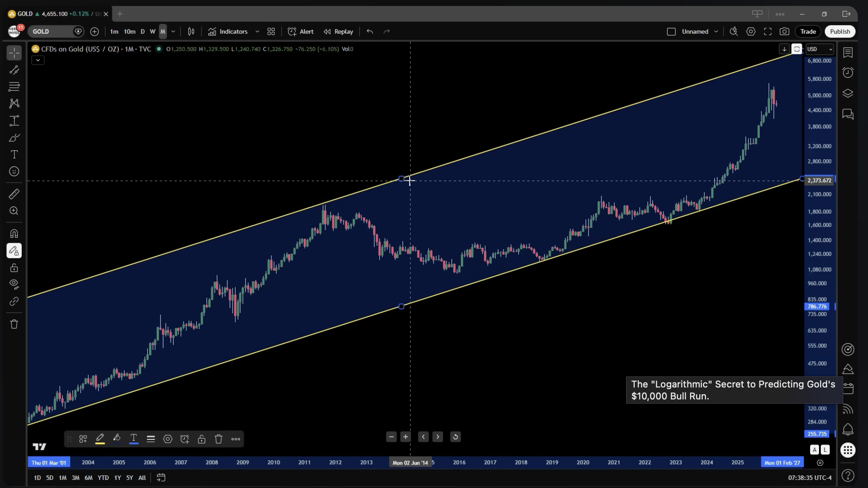The height and width of the screenshot is (488, 868).
Task: Switch to the weekly W timeframe
Action: click(152, 32)
